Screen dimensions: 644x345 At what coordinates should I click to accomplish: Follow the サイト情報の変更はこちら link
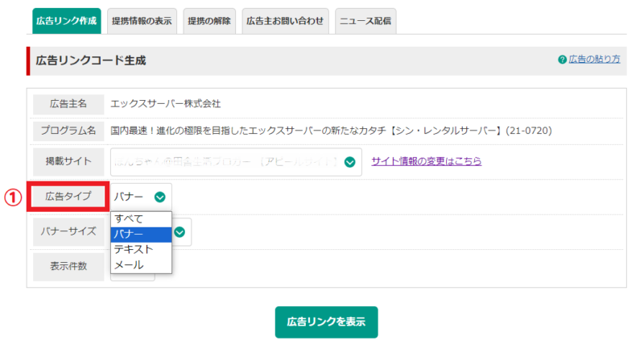(426, 161)
